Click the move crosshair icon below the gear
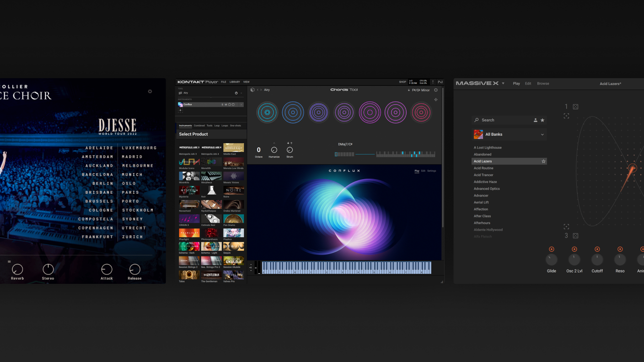 point(436,100)
